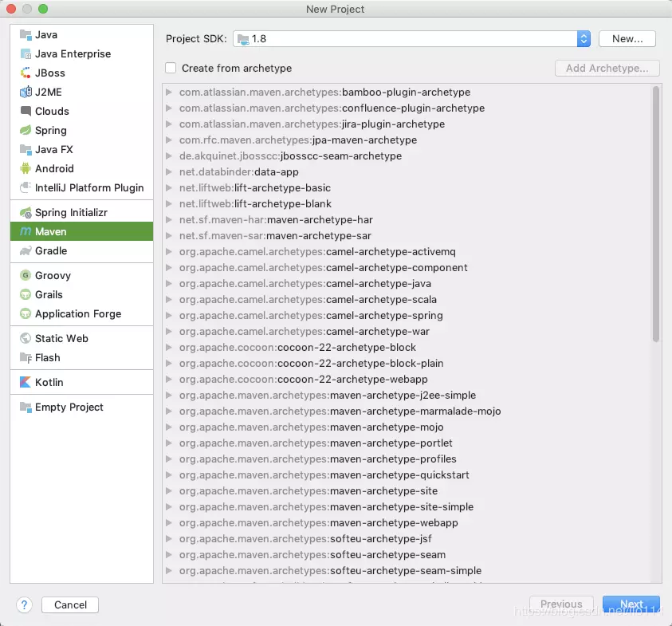Viewport: 672px width, 626px height.
Task: Click the JBoss icon in sidebar
Action: [x=26, y=73]
